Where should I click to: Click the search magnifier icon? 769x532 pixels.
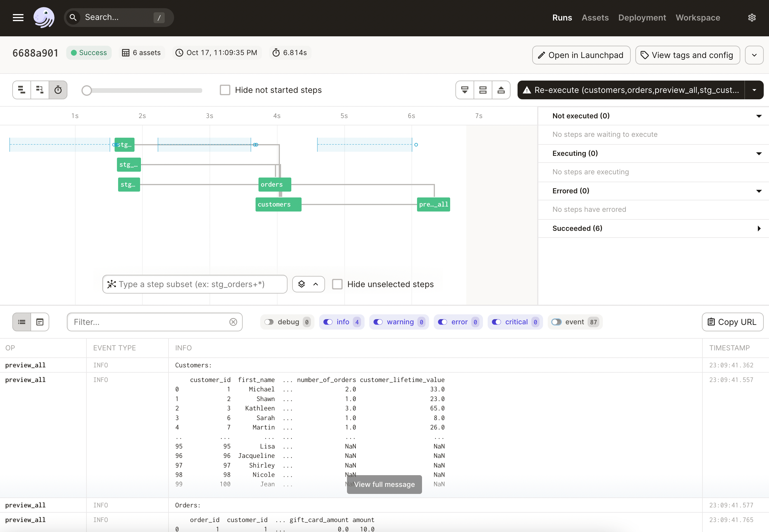pyautogui.click(x=73, y=17)
